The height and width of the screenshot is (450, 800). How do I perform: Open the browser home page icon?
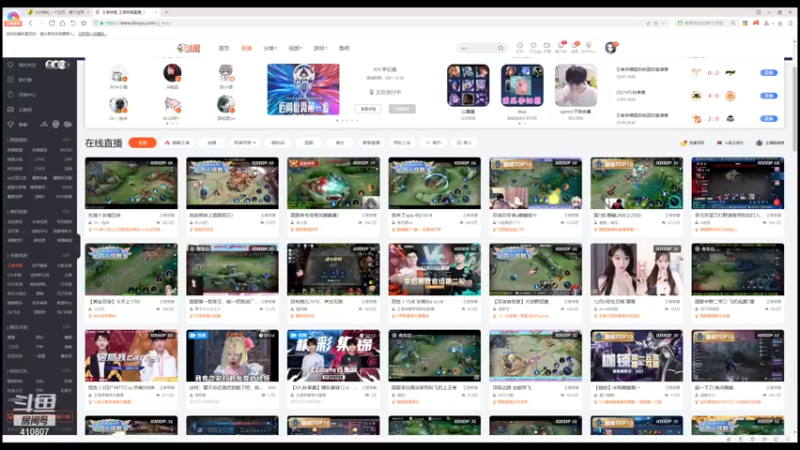pos(62,23)
